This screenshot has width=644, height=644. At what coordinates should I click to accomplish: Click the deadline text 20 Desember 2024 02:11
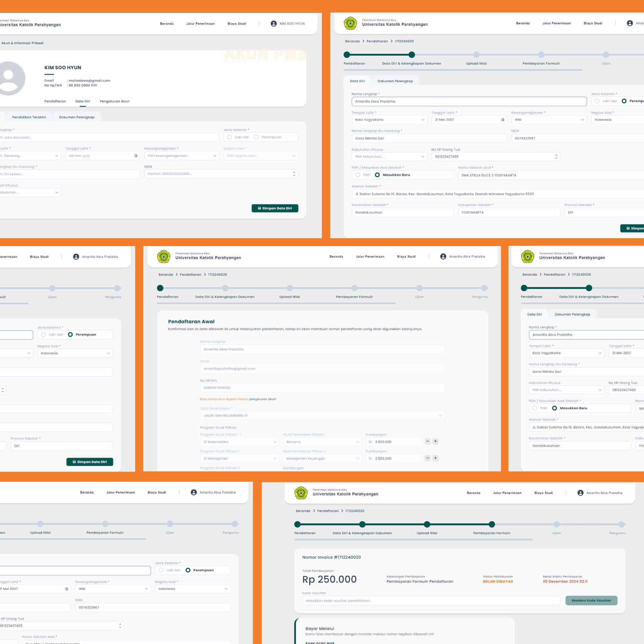565,582
